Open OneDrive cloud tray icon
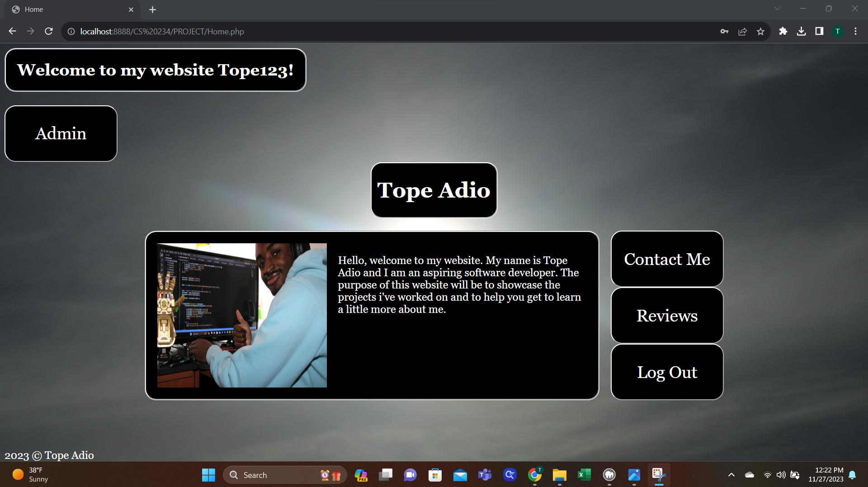This screenshot has width=868, height=487. click(750, 475)
